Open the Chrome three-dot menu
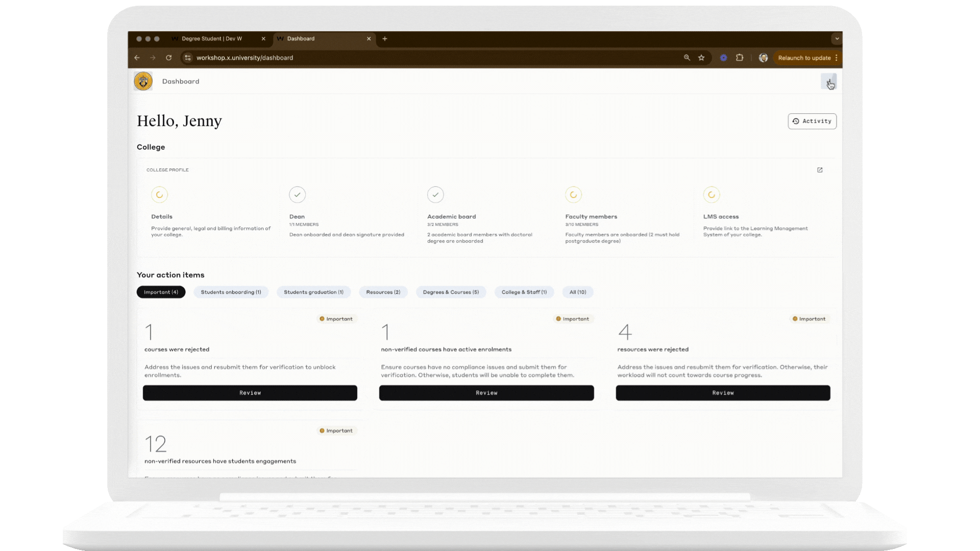The image size is (980, 551). click(836, 58)
